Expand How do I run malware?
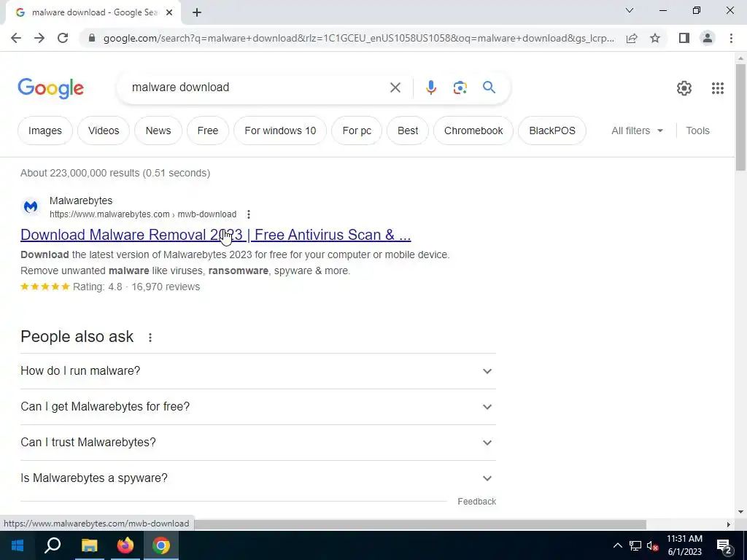Image resolution: width=747 pixels, height=560 pixels. 258,371
